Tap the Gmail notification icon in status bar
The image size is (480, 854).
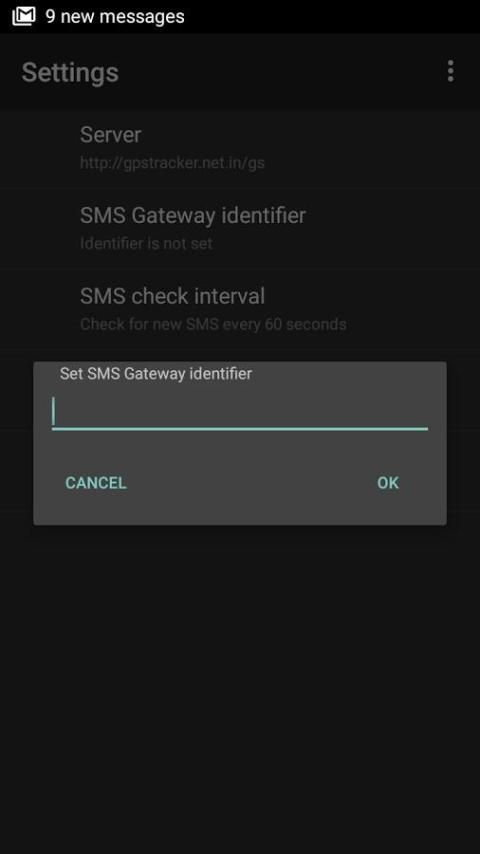click(23, 16)
